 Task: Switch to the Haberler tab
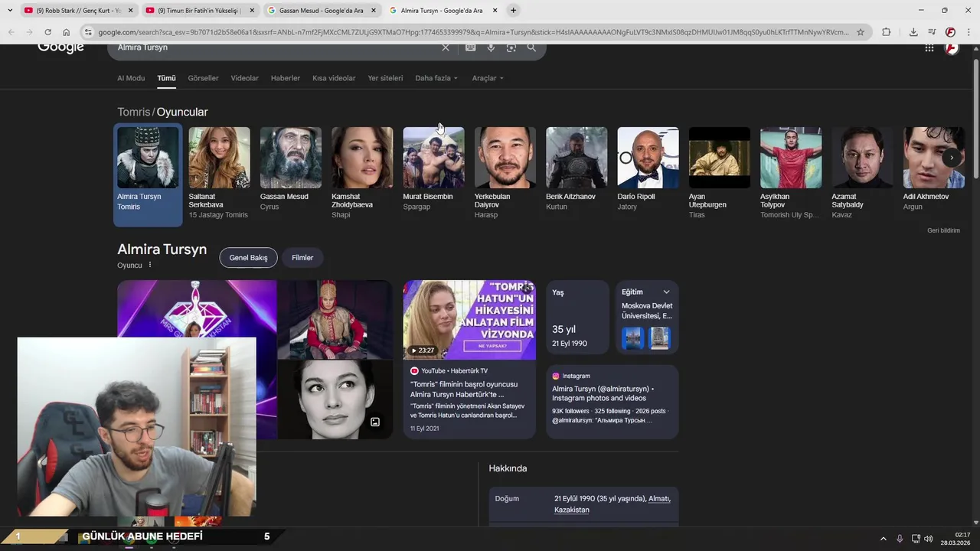click(x=285, y=78)
